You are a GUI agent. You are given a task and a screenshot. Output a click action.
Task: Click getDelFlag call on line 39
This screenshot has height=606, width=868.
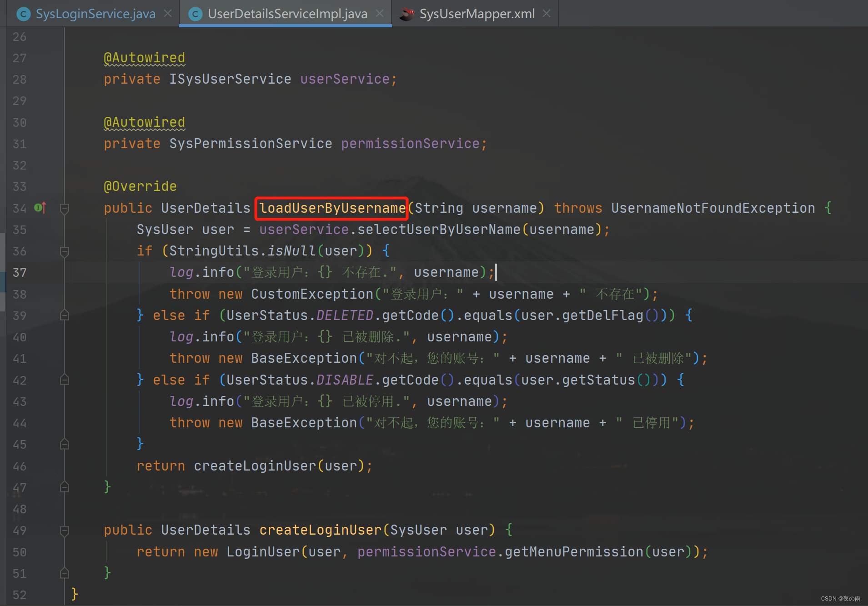click(603, 316)
